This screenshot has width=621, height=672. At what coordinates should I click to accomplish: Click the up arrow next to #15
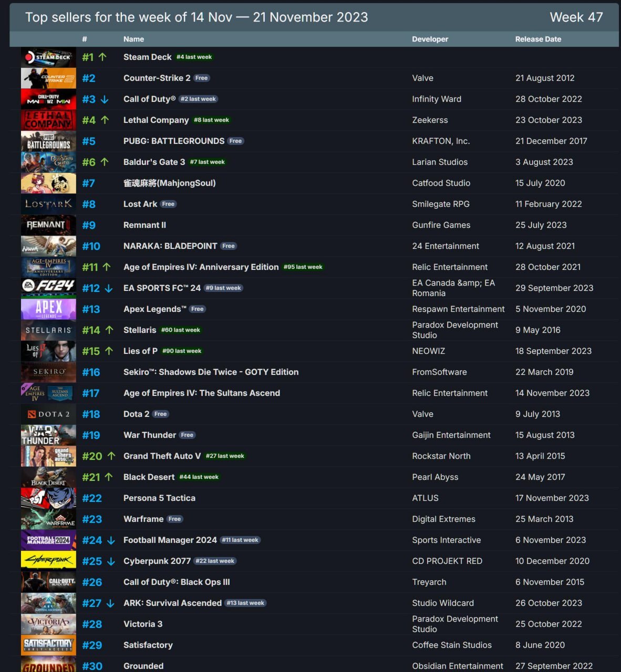tap(109, 351)
